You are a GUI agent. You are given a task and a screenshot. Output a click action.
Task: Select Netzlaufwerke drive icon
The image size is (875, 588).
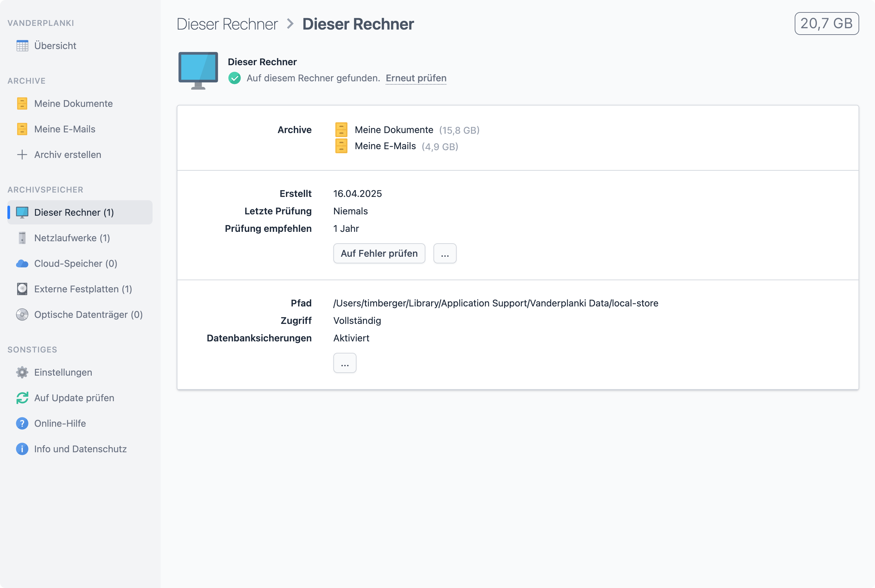point(22,238)
